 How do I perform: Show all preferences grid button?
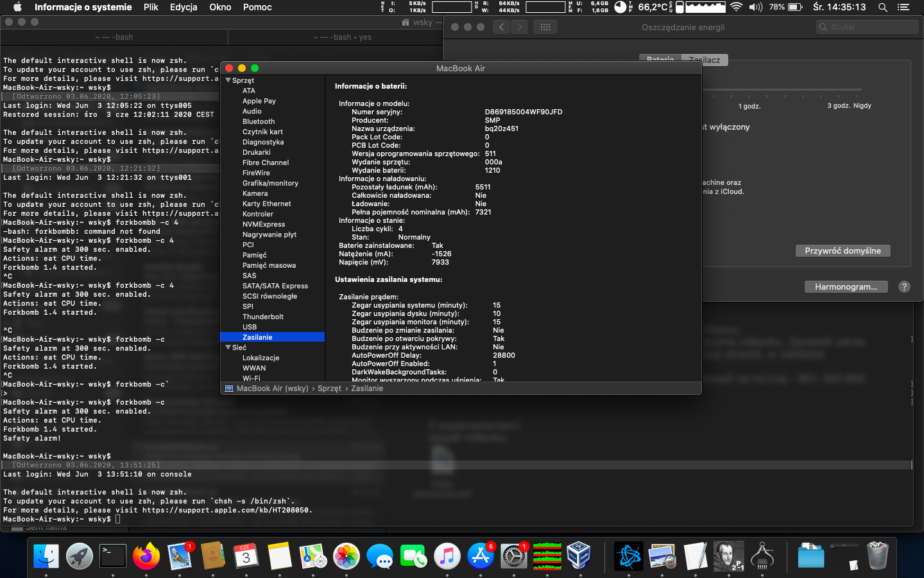tap(545, 27)
